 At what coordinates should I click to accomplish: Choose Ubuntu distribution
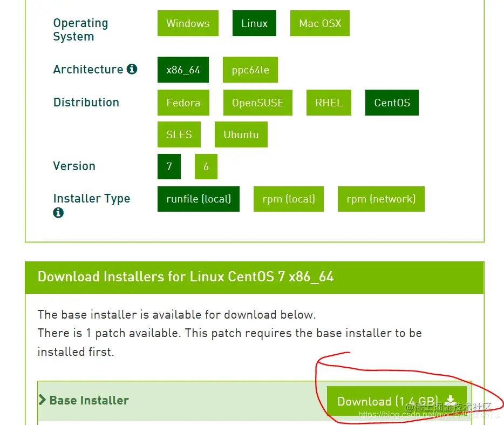click(241, 134)
